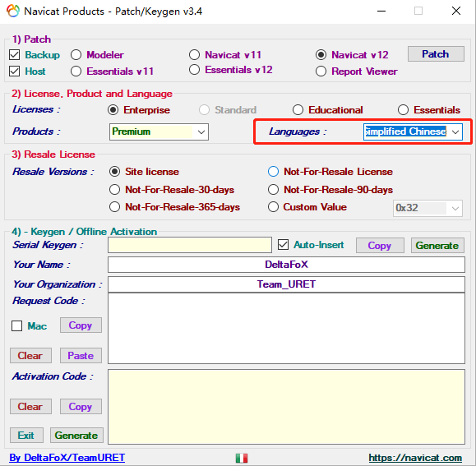The height and width of the screenshot is (466, 476).
Task: Click the 'Licenses :' label
Action: click(36, 109)
